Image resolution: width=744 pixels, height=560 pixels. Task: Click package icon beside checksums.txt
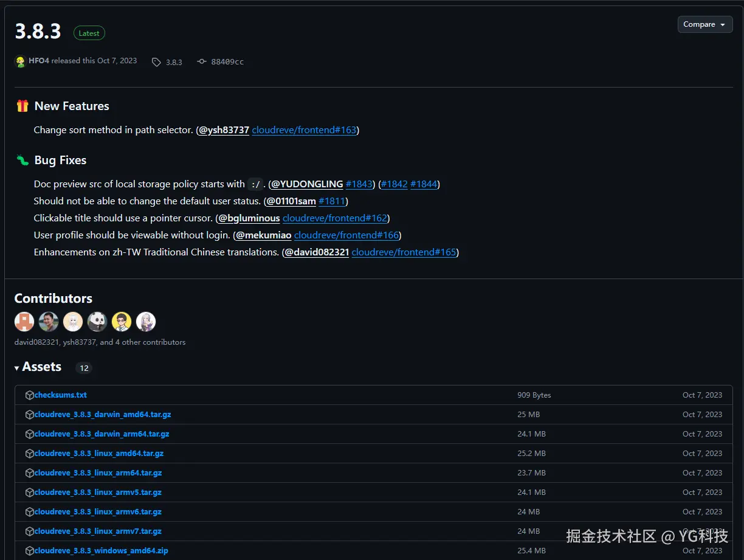click(x=30, y=395)
